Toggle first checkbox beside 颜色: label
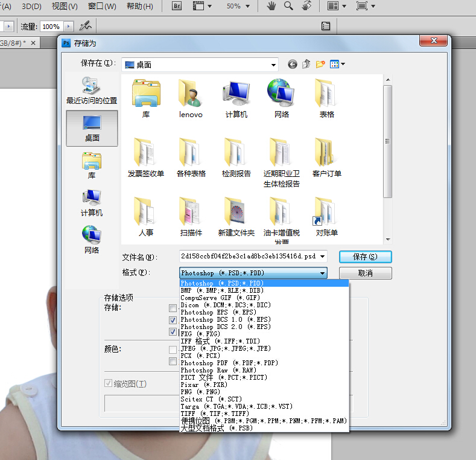The height and width of the screenshot is (460, 476). click(x=173, y=350)
